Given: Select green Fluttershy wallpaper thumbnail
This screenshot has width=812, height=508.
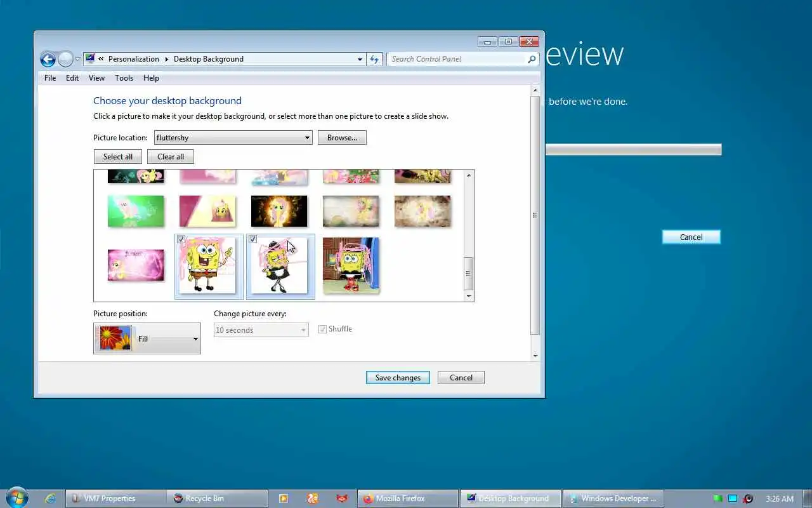Looking at the screenshot, I should tap(136, 211).
